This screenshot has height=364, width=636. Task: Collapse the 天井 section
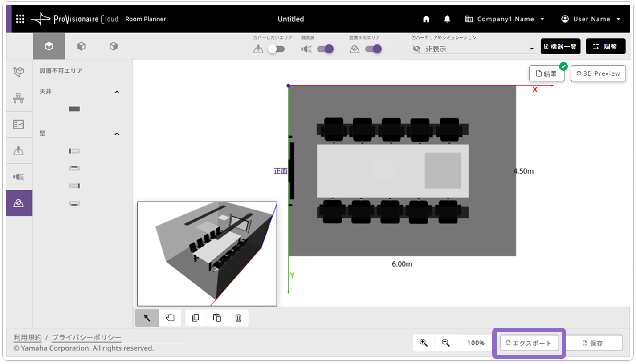[117, 92]
